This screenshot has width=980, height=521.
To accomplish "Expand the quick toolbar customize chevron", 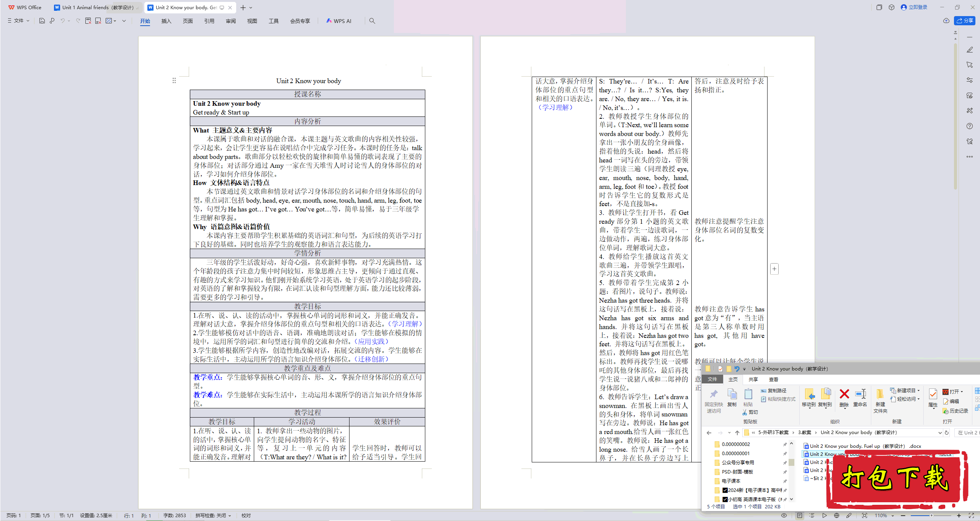I will 124,21.
